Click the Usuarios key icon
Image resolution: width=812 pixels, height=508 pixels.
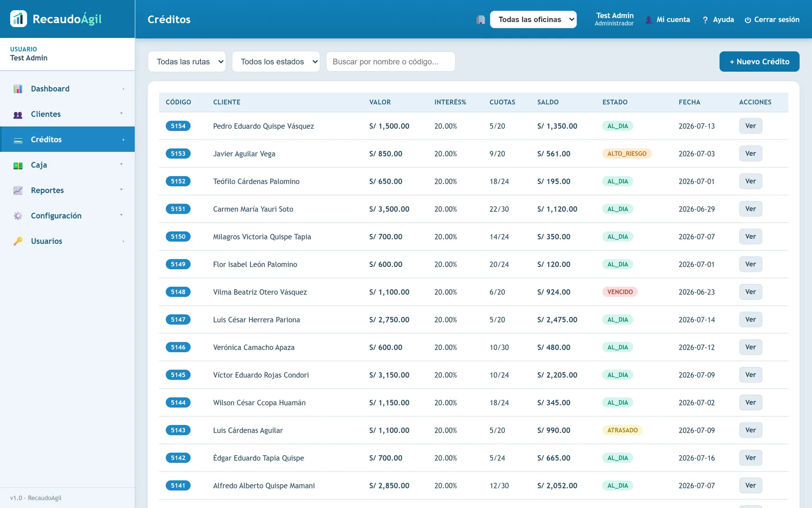tap(18, 241)
